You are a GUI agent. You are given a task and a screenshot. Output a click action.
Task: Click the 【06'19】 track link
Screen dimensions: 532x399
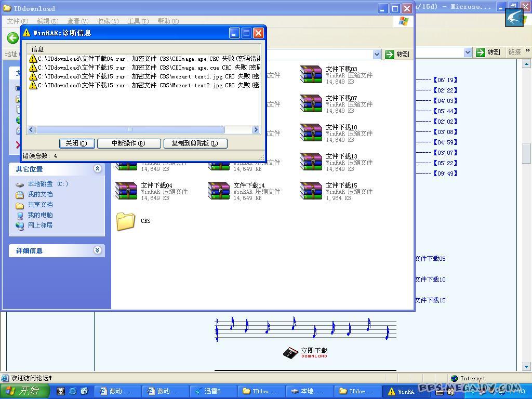click(445, 80)
